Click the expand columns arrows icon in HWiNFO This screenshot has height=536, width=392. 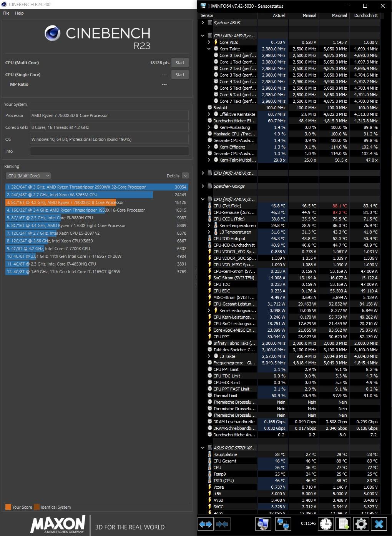pos(206,524)
